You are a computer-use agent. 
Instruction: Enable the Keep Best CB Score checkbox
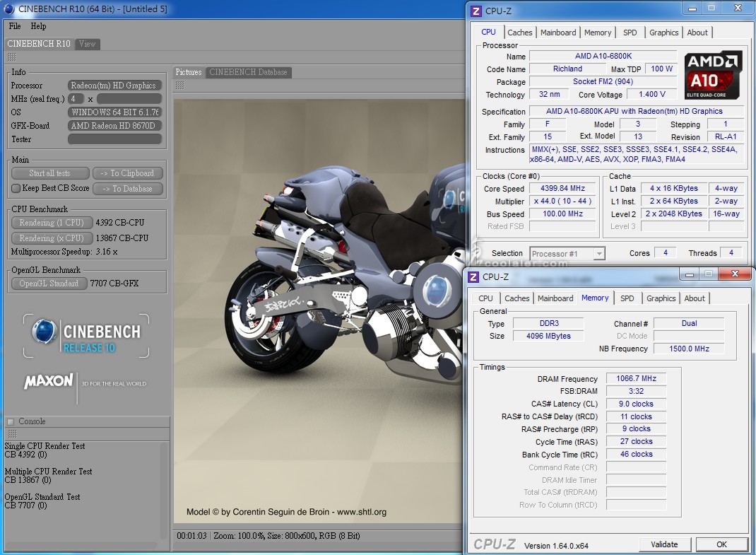[x=16, y=189]
